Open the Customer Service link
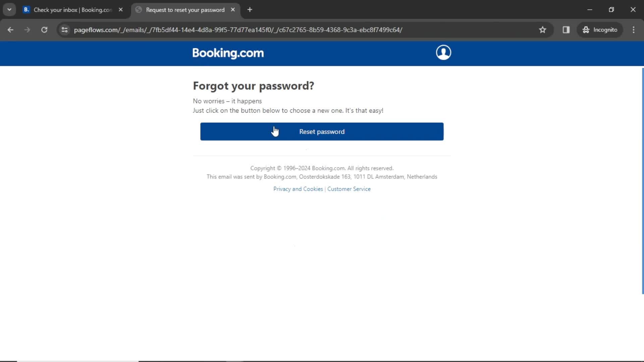The image size is (644, 362). click(349, 189)
